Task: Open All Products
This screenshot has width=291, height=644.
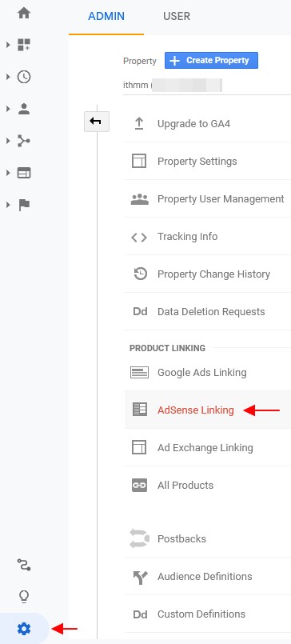Action: point(185,485)
